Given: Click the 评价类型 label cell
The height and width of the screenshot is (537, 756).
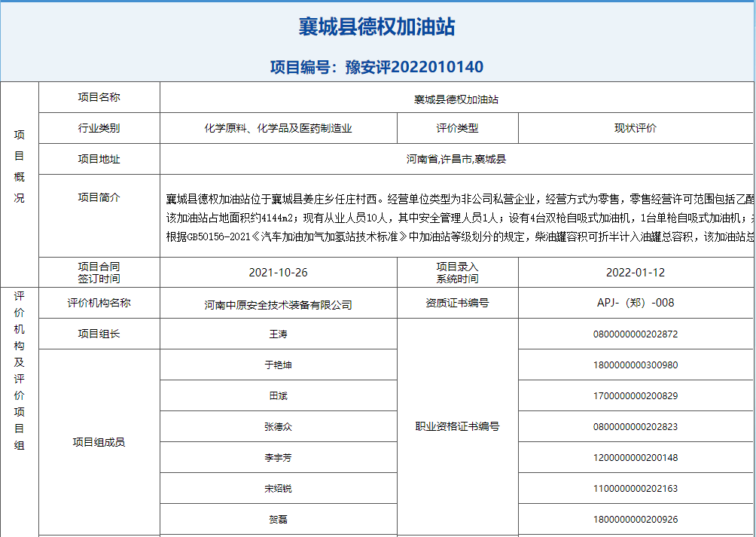Looking at the screenshot, I should (458, 128).
